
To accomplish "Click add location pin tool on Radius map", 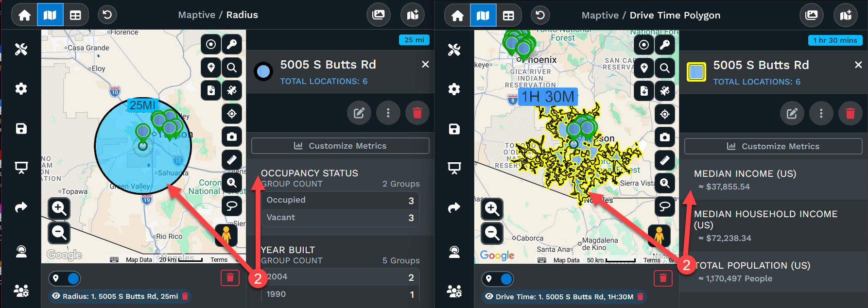I will coord(211,67).
